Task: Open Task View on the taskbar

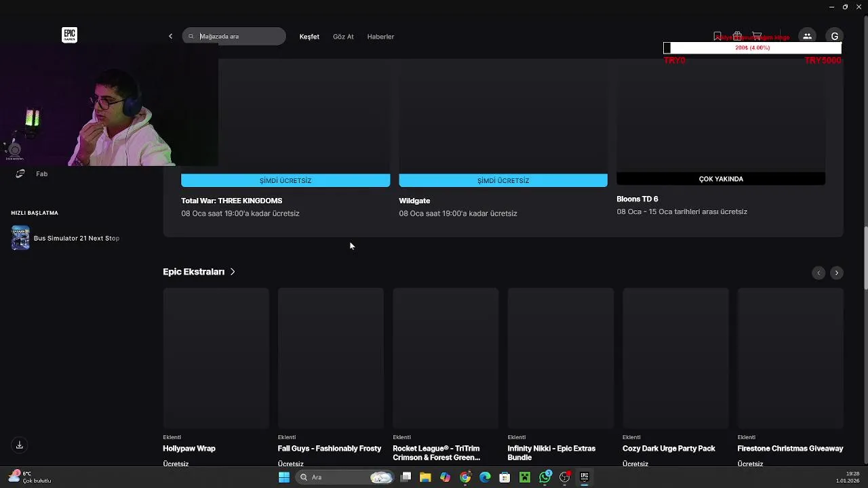Action: click(406, 477)
